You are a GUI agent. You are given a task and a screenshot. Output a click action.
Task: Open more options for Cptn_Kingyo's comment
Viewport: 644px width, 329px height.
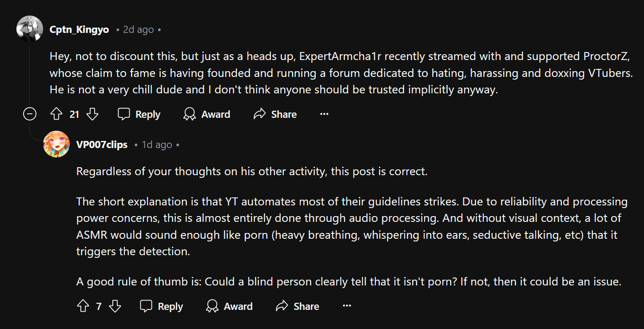324,114
